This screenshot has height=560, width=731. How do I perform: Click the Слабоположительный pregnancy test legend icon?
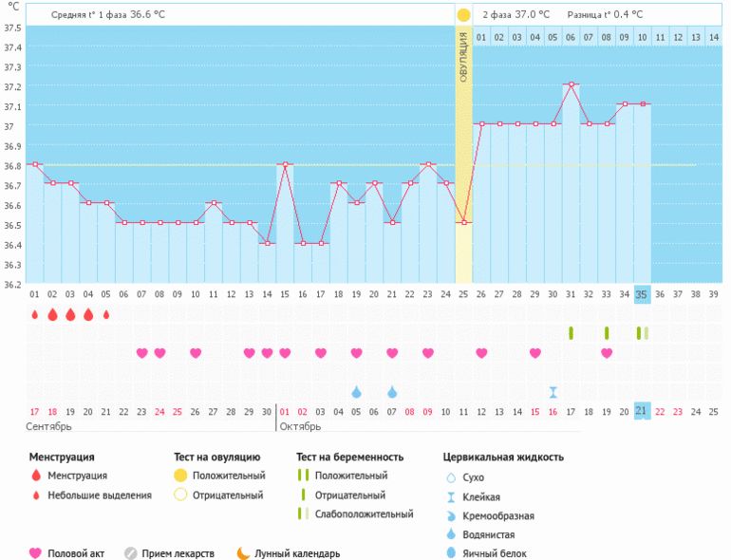point(303,513)
